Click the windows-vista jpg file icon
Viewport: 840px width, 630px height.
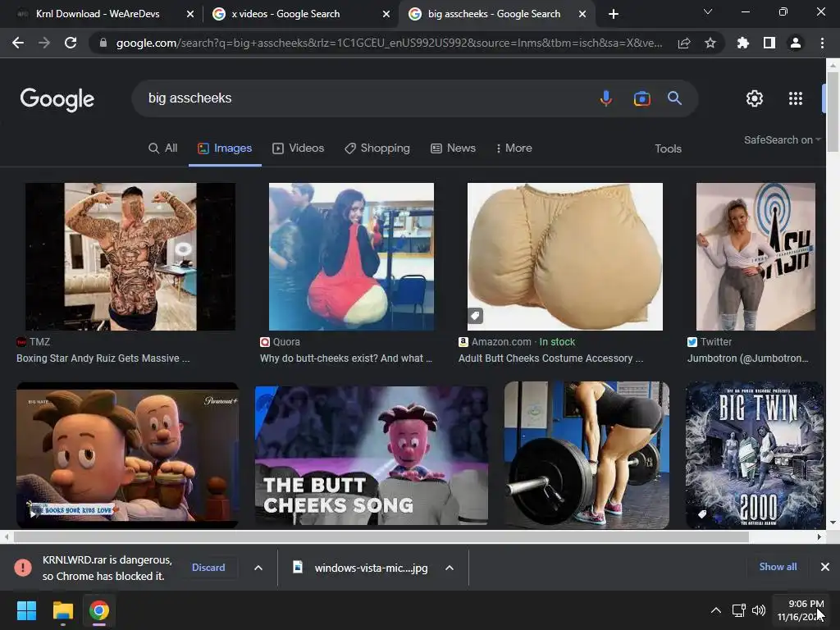[298, 567]
